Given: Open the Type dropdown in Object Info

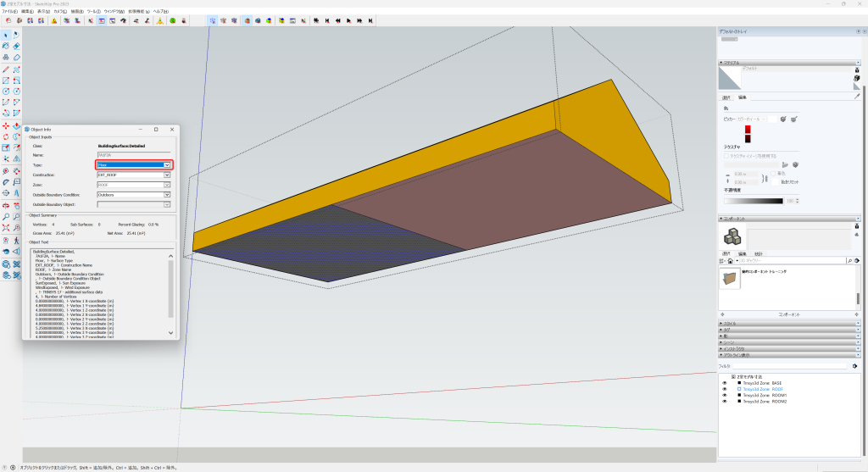Looking at the screenshot, I should click(167, 165).
